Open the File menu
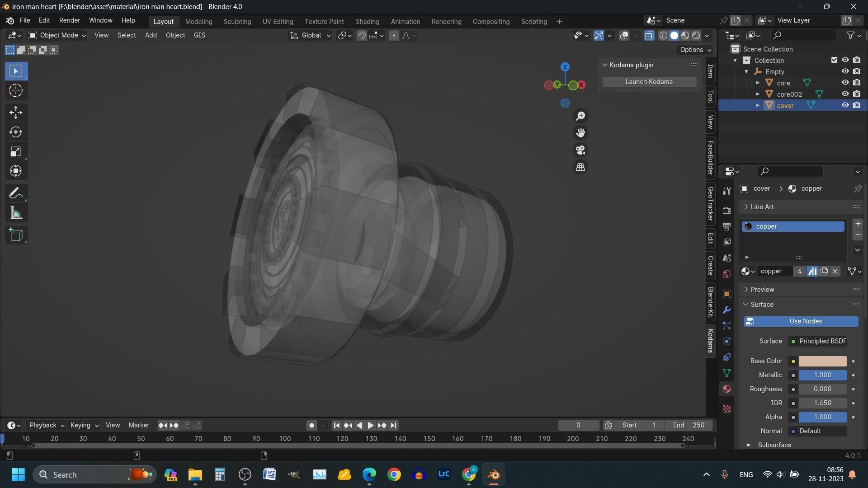The image size is (868, 488). tap(25, 21)
